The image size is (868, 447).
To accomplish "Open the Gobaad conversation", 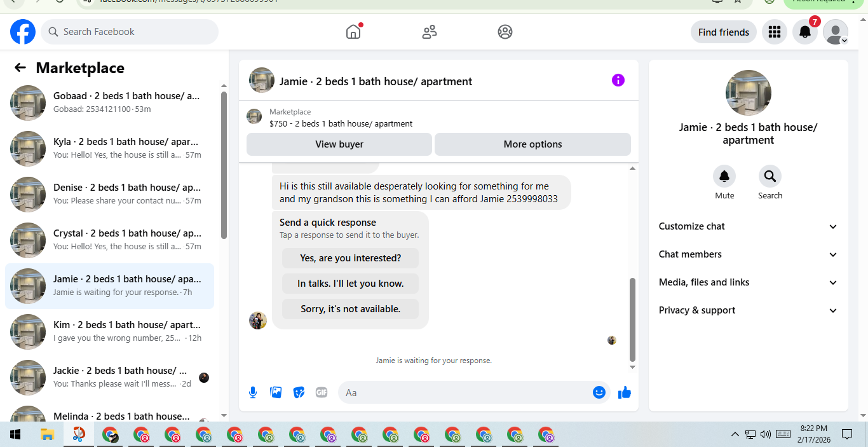I will coord(110,102).
